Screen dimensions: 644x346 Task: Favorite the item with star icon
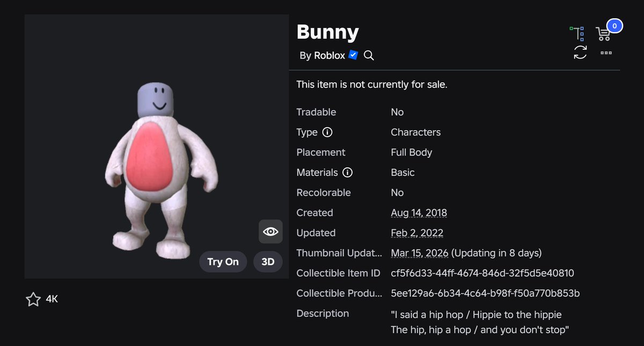click(x=33, y=299)
